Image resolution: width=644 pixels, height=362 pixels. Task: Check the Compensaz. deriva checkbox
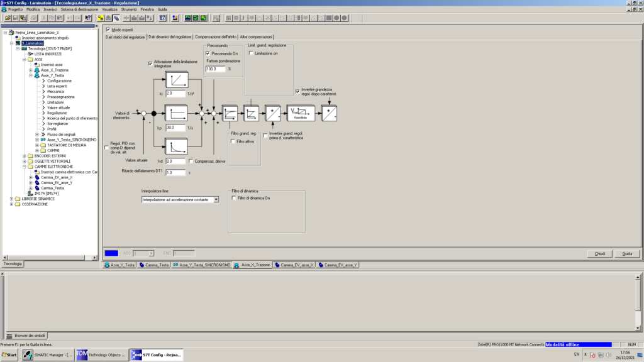point(191,161)
